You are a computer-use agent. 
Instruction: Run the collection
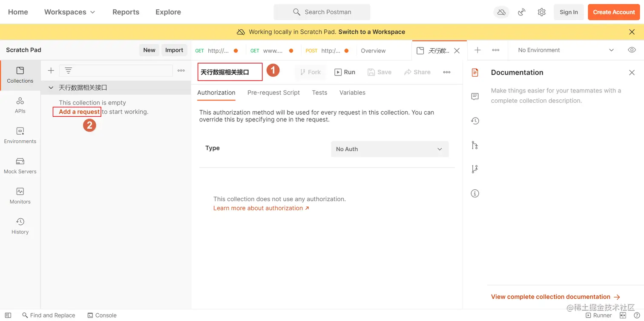[x=345, y=72]
